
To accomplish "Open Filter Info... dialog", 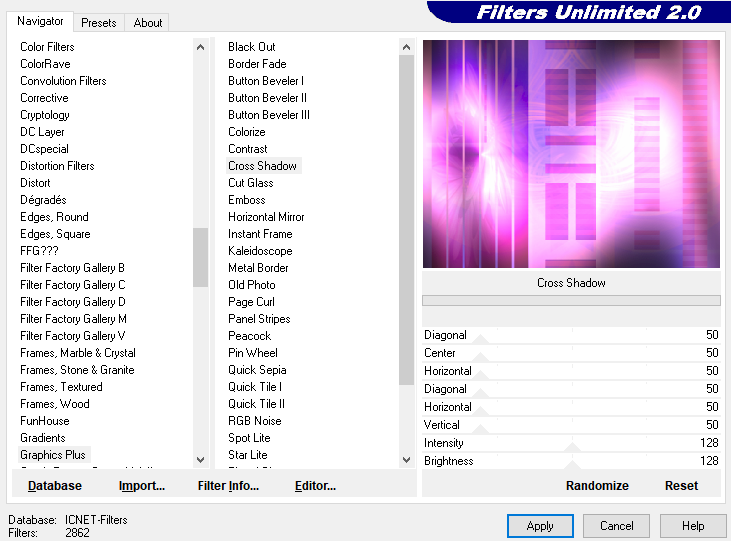I will tap(228, 486).
